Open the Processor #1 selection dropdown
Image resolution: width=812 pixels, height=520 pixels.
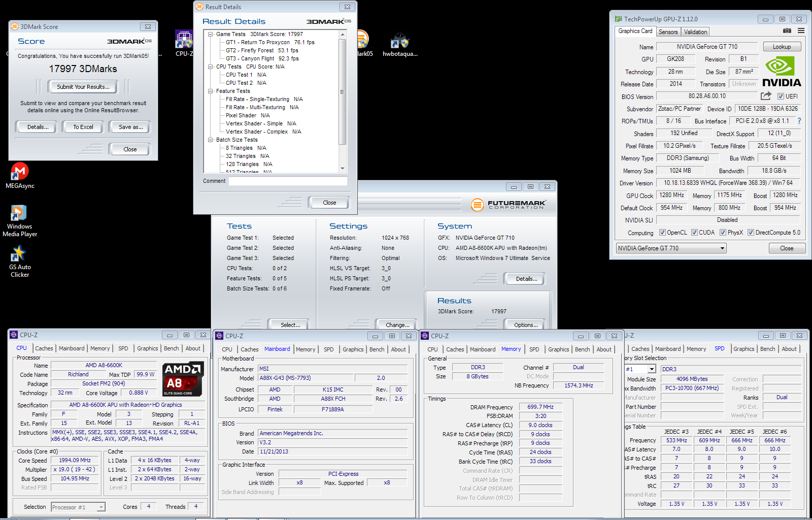(78, 507)
